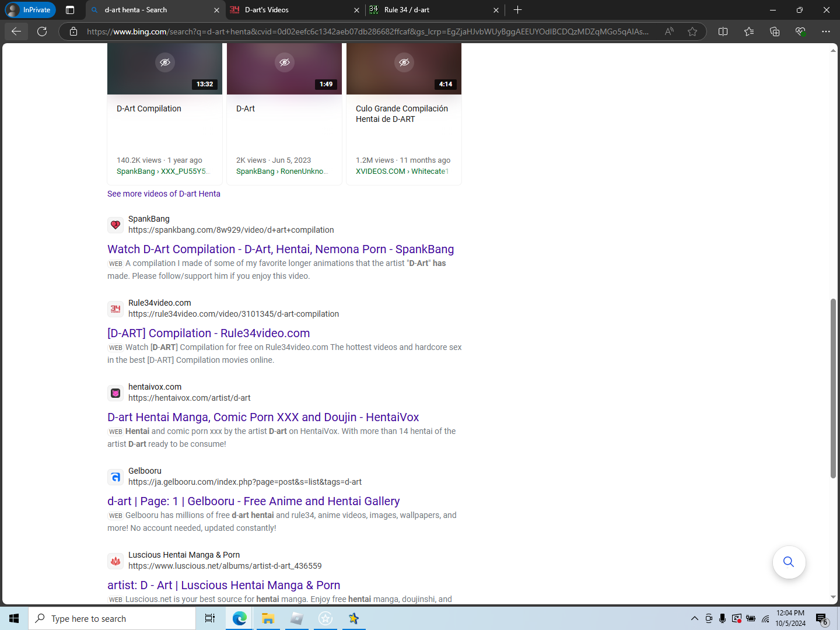The width and height of the screenshot is (840, 630).
Task: Open the clock showing 12:04 PM
Action: pos(790,618)
